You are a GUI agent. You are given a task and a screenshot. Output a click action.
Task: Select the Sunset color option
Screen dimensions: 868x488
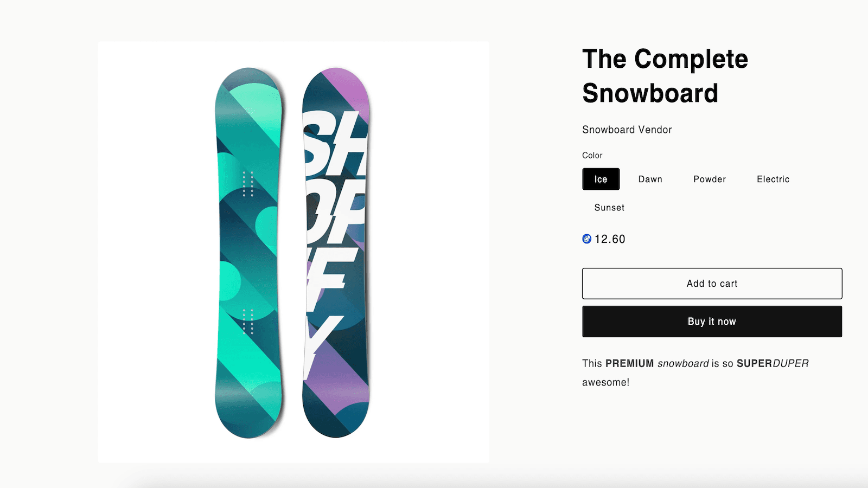[x=609, y=207]
